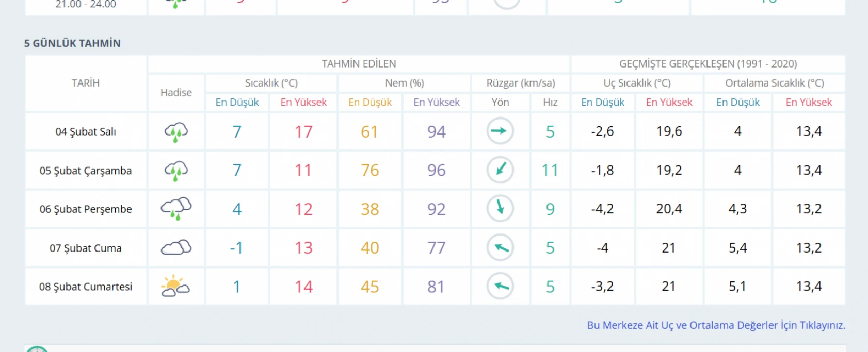Viewport: 868px width, 352px height.
Task: Click the 5 GÜNLÜK TAHMİN heading
Action: [x=72, y=43]
